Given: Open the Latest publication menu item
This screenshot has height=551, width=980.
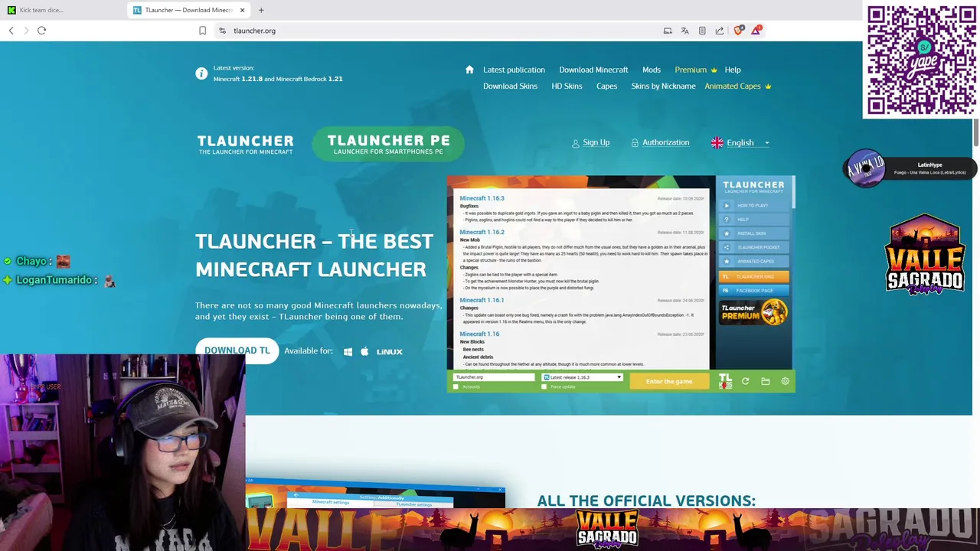Looking at the screenshot, I should (x=514, y=70).
